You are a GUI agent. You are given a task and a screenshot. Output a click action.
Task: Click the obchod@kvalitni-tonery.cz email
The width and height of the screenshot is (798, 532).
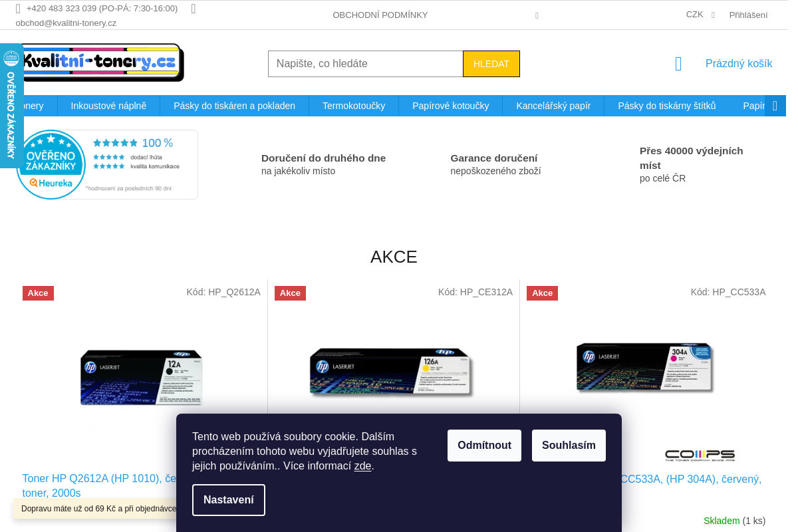pos(66,23)
